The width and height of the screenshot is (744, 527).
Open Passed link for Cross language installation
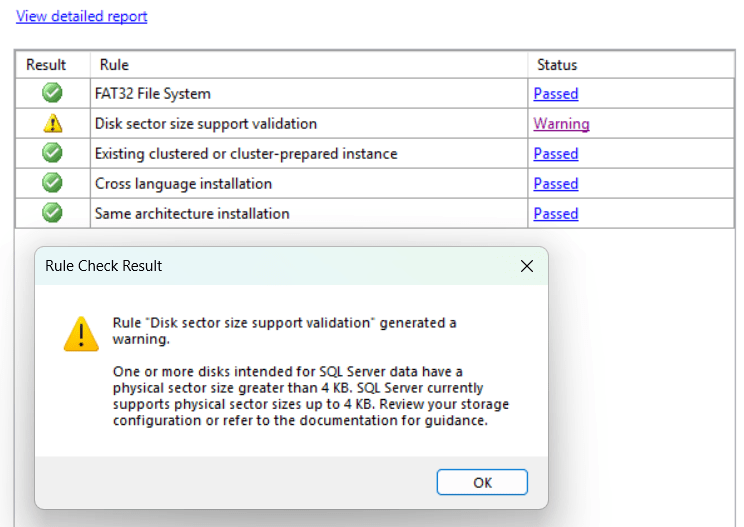click(x=556, y=184)
